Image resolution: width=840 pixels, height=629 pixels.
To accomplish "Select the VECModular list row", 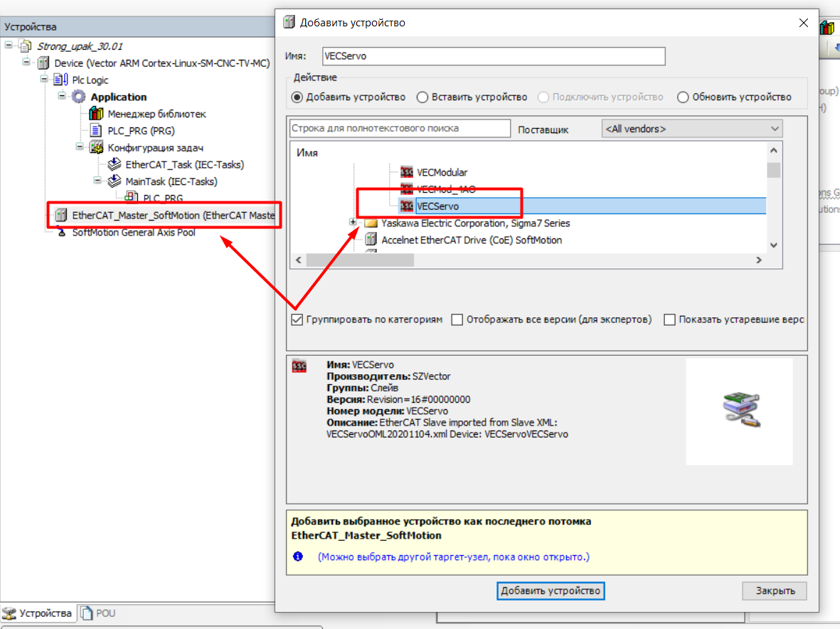I will (x=442, y=172).
